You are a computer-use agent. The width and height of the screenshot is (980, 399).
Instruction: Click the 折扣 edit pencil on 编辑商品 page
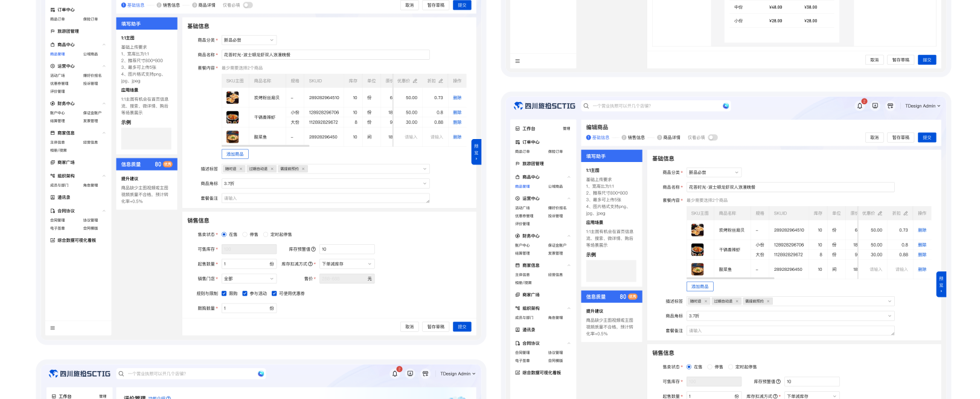pyautogui.click(x=905, y=213)
